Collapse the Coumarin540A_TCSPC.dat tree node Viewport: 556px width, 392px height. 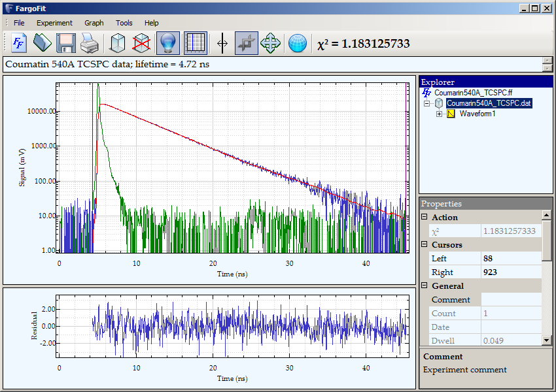tap(425, 103)
